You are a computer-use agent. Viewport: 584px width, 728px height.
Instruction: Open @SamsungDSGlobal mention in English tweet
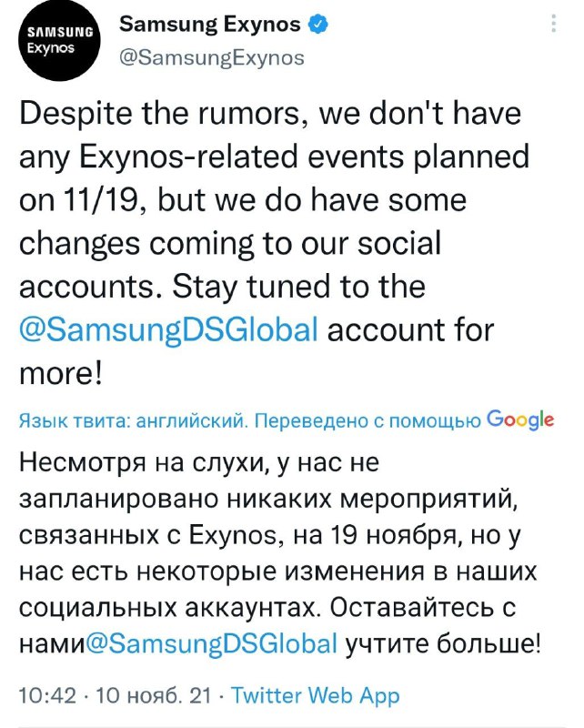coord(168,329)
